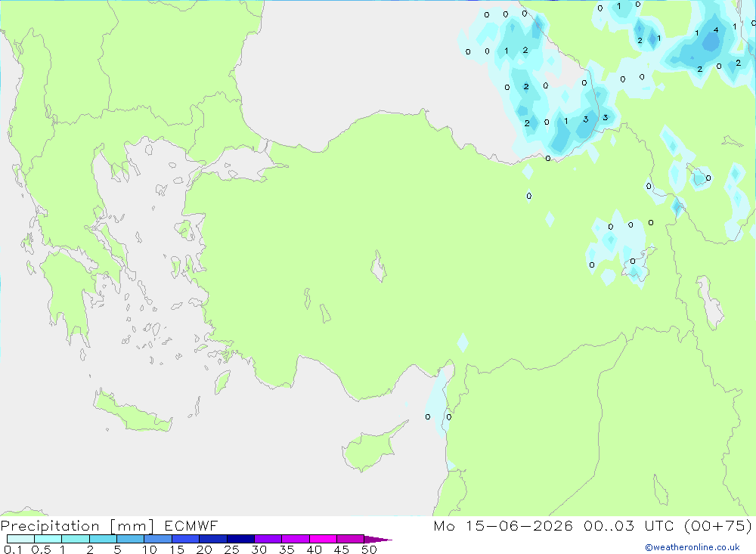Click the '00..03 UTC' time range
The image size is (756, 554).
tap(628, 525)
